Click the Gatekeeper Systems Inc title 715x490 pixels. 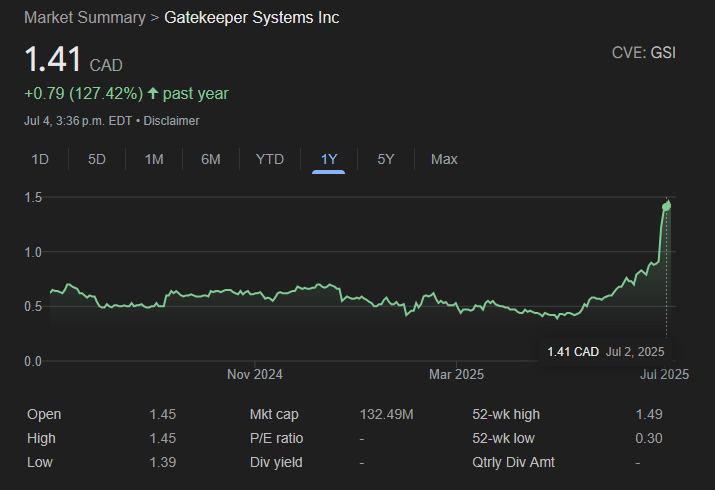[252, 18]
